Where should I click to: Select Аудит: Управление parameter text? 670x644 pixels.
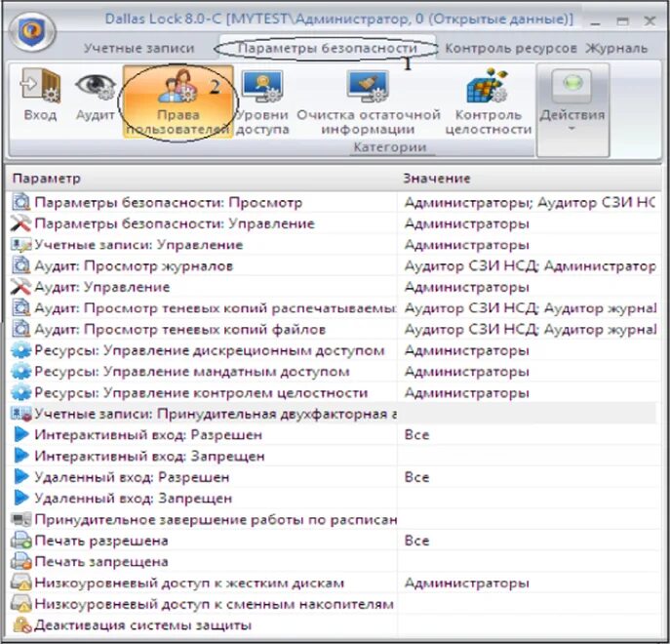[102, 287]
